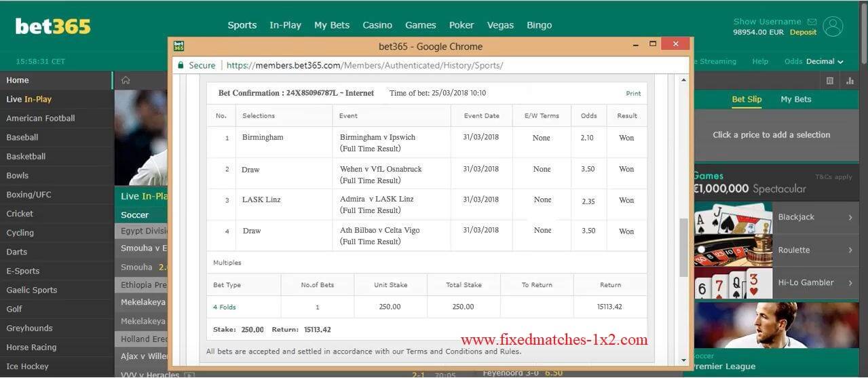Viewport: 868px width, 378px height.
Task: Click the Wehen v VfL Osnabruck event cell
Action: point(392,174)
